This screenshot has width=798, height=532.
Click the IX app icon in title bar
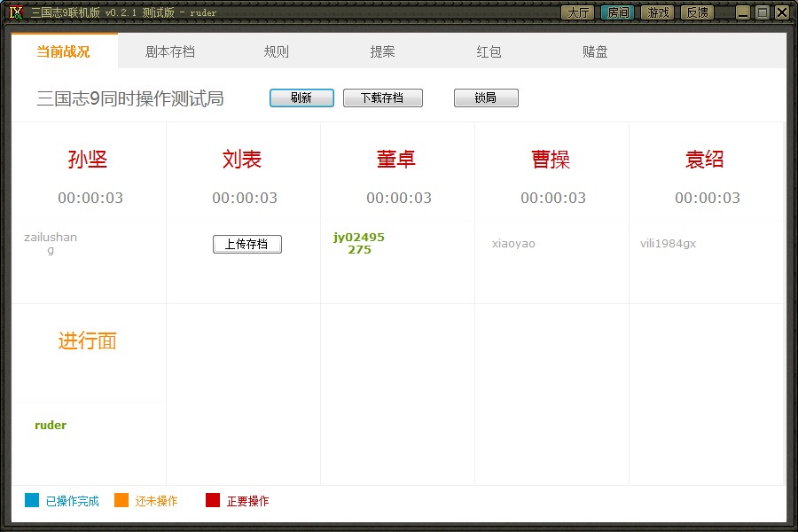tap(16, 12)
